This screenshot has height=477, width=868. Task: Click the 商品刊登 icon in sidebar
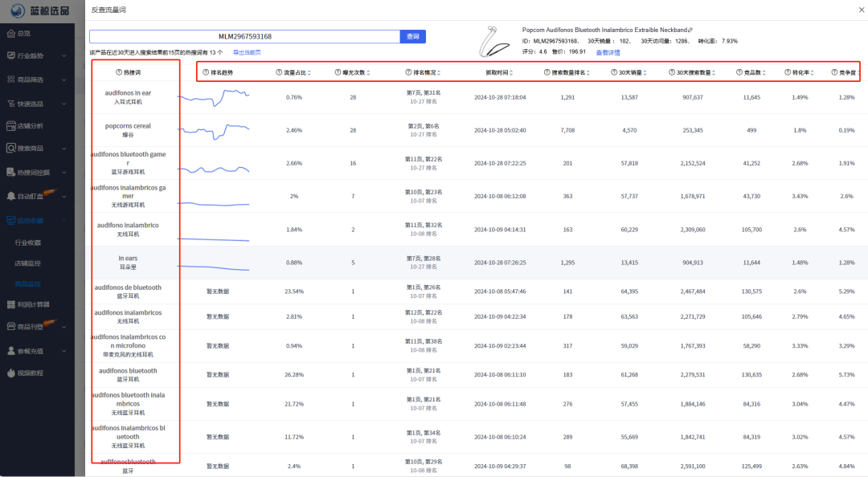tap(11, 327)
